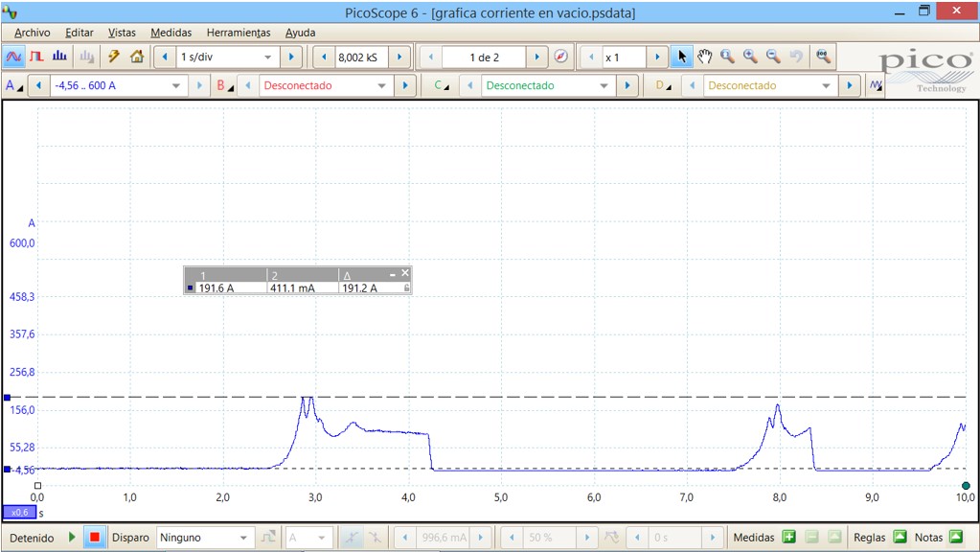Select the arrow pointer selection tool
Viewport: 980px width, 552px height.
(x=681, y=57)
